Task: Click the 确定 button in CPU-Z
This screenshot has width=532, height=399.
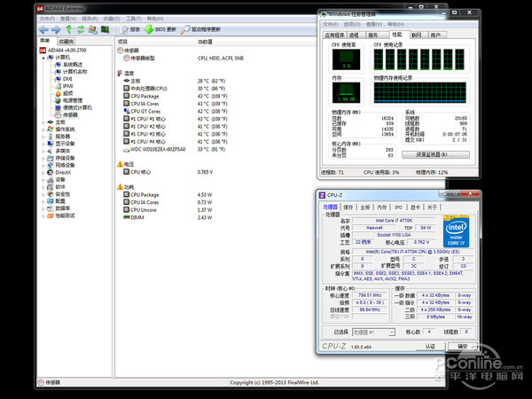Action: (x=461, y=347)
